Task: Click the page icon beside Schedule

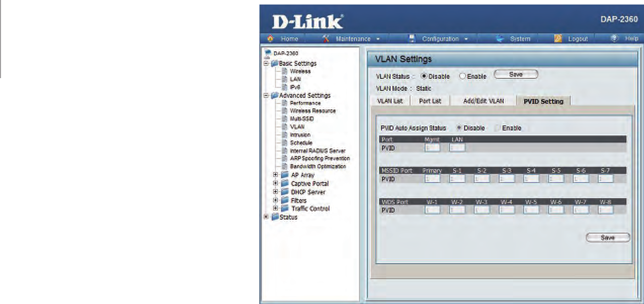Action: coord(285,143)
